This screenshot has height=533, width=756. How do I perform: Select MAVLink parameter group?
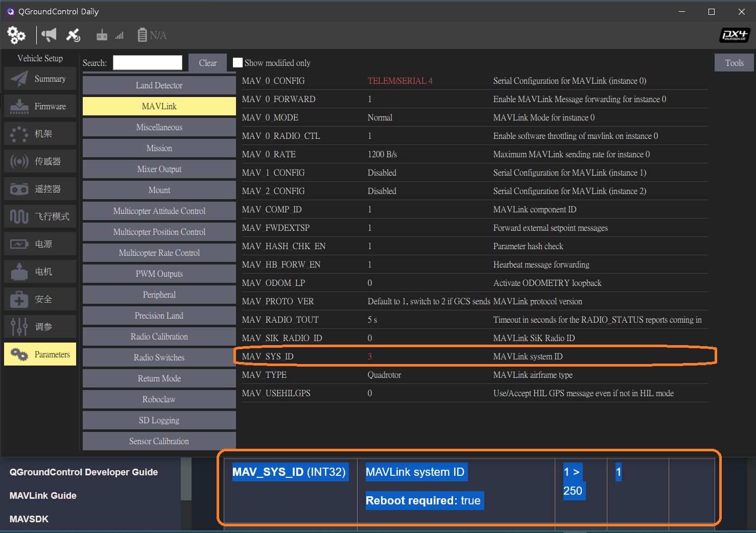(x=159, y=106)
